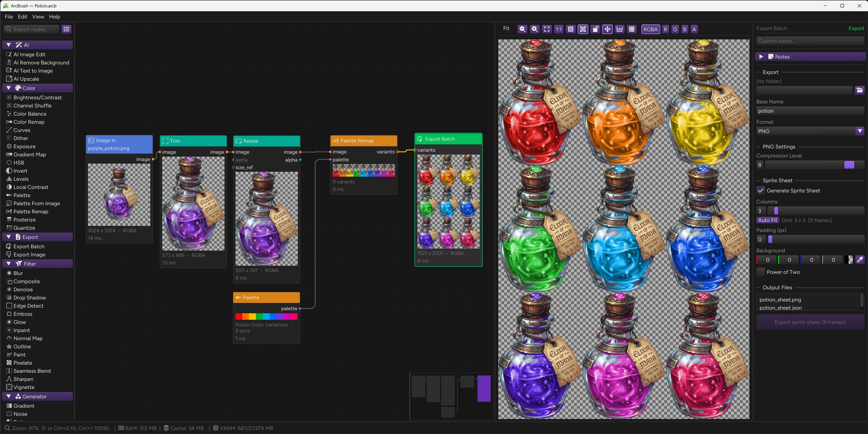Collapse the Color node category

coord(9,88)
